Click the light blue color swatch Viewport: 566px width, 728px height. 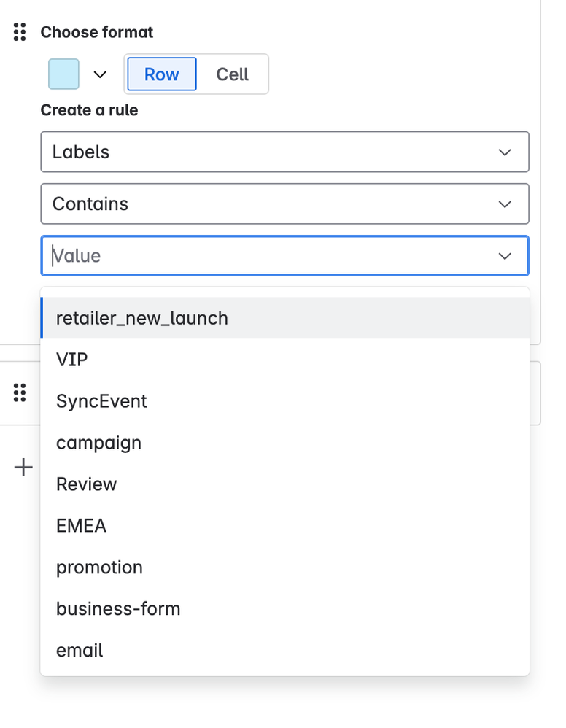63,74
